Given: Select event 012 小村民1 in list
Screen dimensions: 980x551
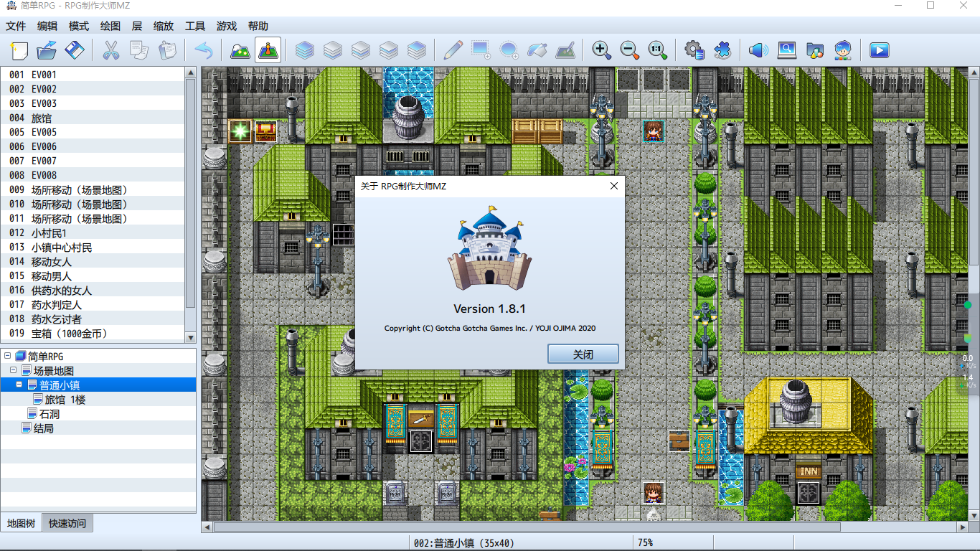Looking at the screenshot, I should tap(93, 233).
